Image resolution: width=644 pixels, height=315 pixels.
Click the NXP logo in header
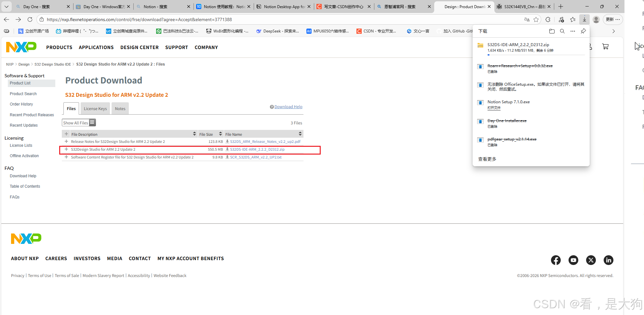pyautogui.click(x=21, y=47)
